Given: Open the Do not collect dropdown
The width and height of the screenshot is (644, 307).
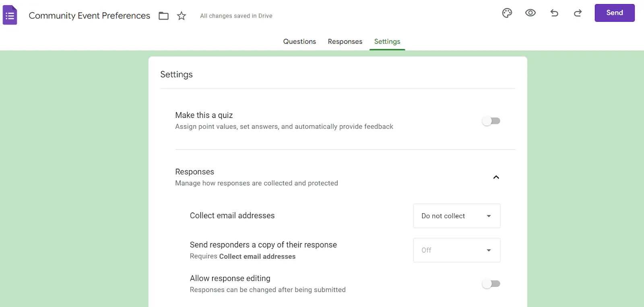Looking at the screenshot, I should [457, 216].
